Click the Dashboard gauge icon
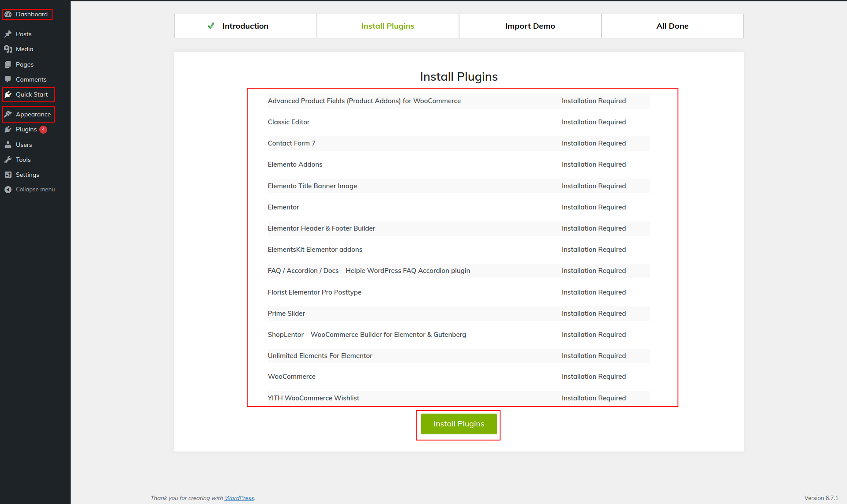 [8, 14]
